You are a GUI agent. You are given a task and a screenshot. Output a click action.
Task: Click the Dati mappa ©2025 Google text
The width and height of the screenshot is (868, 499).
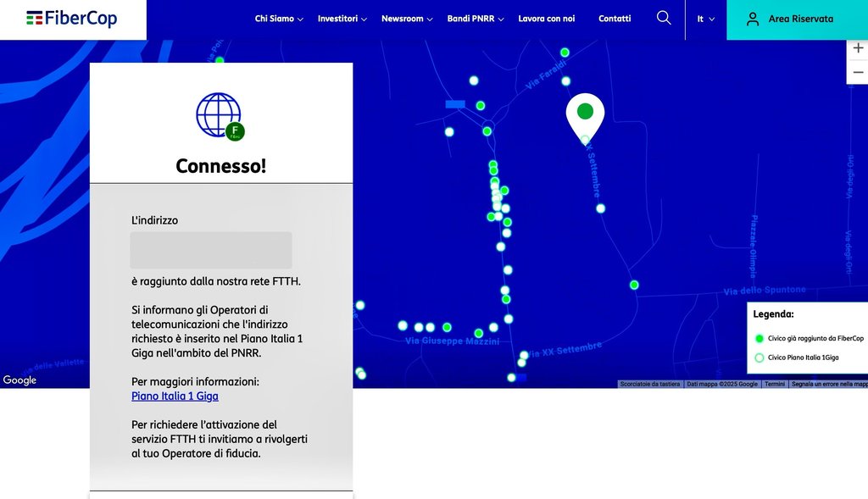point(722,384)
